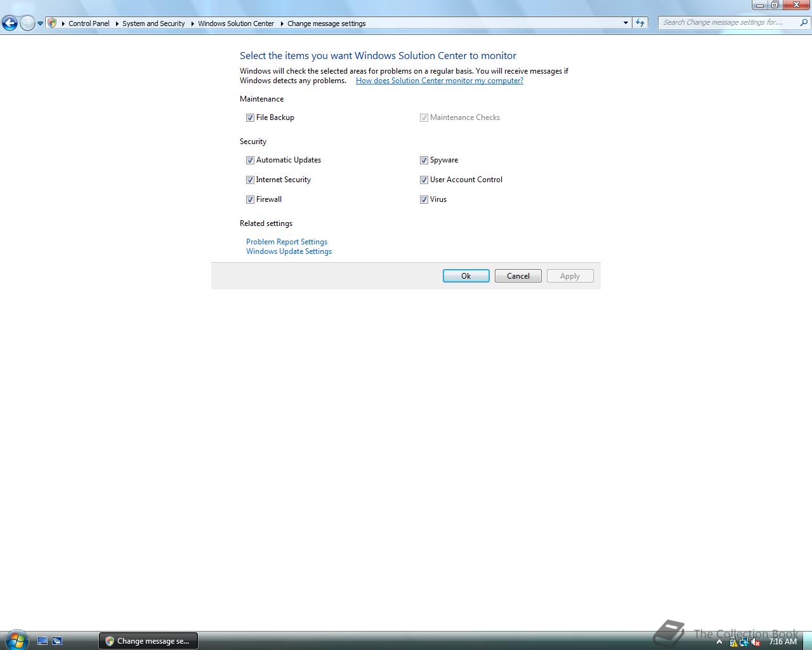Open the network connection tray icon
This screenshot has width=812, height=650.
[744, 642]
